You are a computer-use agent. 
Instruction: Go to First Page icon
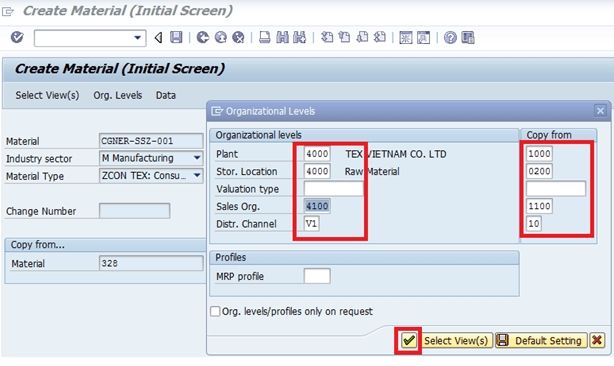[x=327, y=38]
